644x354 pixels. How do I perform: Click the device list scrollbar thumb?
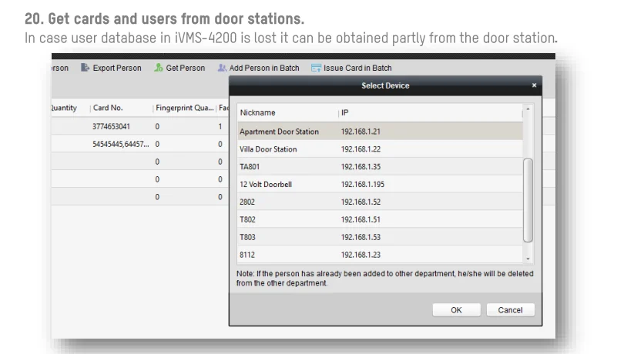[x=528, y=200]
